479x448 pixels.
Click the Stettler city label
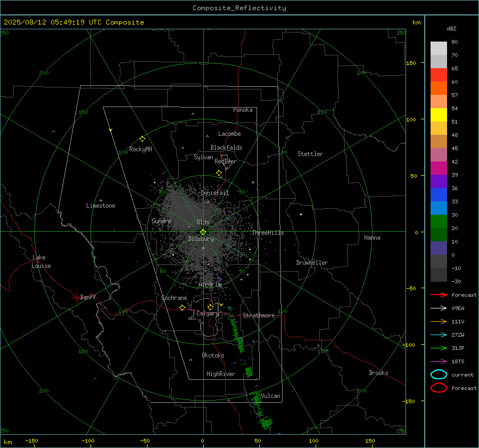(x=310, y=154)
